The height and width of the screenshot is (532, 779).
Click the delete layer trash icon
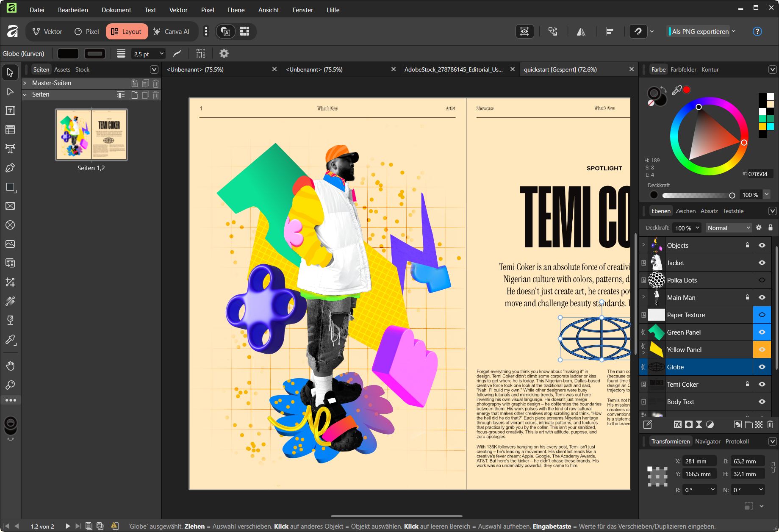click(770, 424)
